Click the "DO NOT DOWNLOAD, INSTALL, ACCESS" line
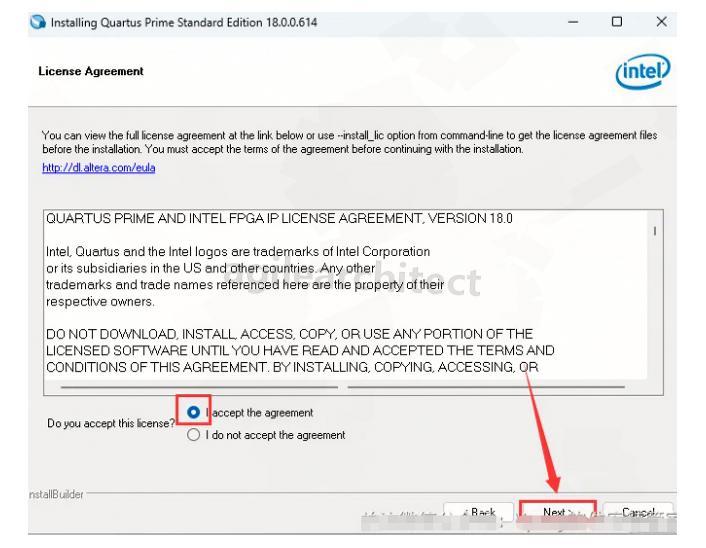 pyautogui.click(x=290, y=334)
